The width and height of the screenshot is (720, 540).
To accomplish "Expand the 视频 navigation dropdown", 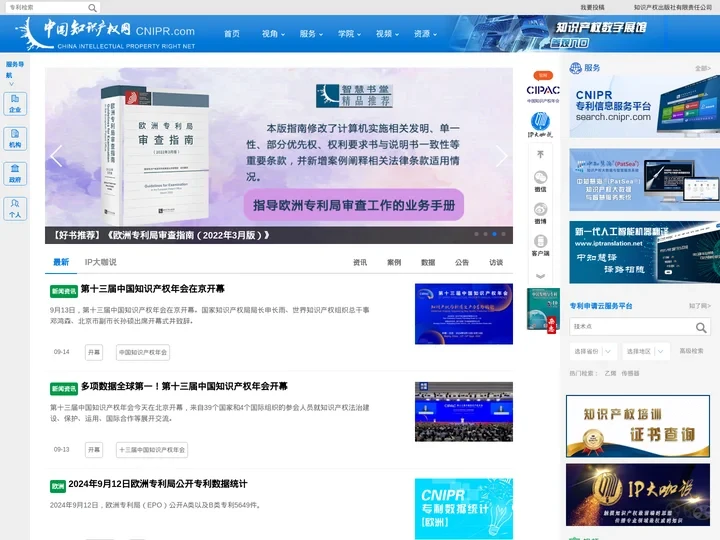I will coord(387,34).
